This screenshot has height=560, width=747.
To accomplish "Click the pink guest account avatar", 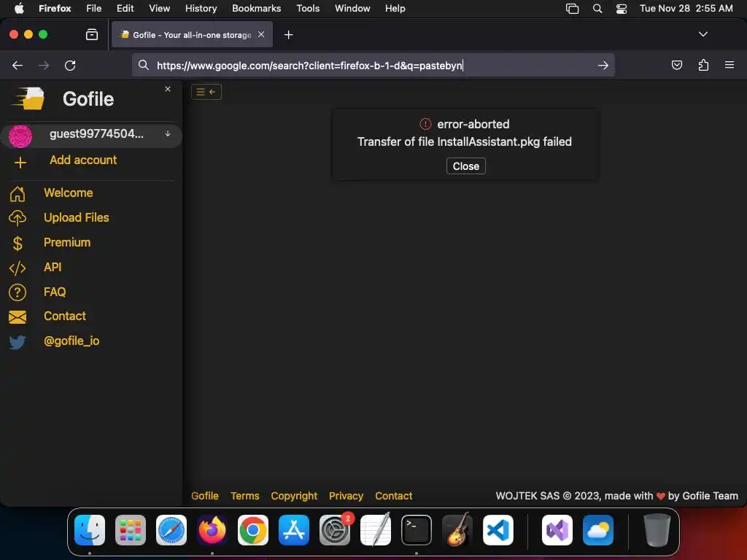I will (x=20, y=136).
